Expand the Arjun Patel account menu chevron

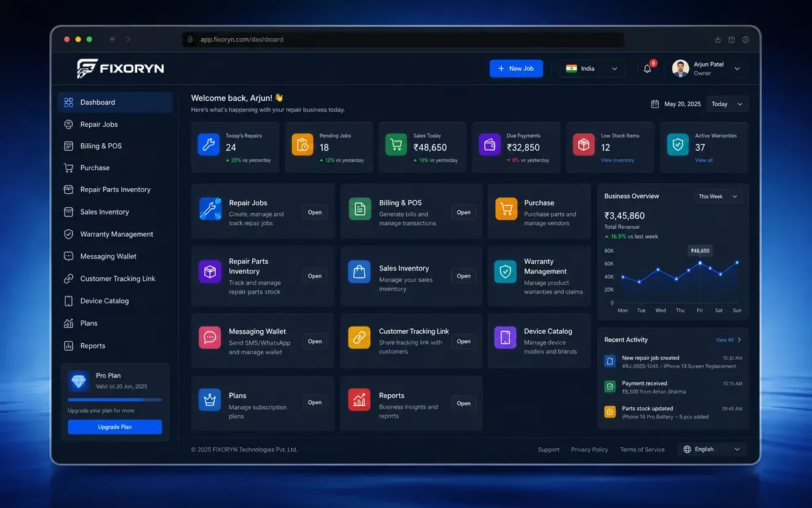click(x=737, y=69)
